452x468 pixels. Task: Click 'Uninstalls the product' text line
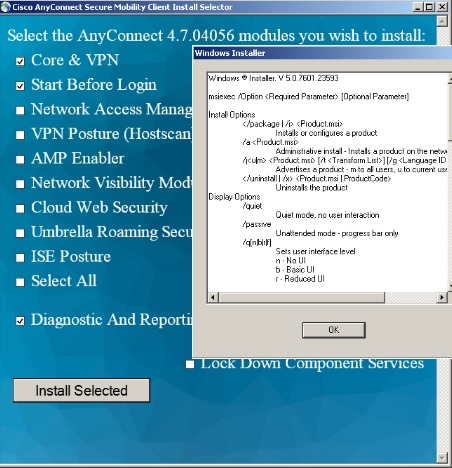pos(311,188)
